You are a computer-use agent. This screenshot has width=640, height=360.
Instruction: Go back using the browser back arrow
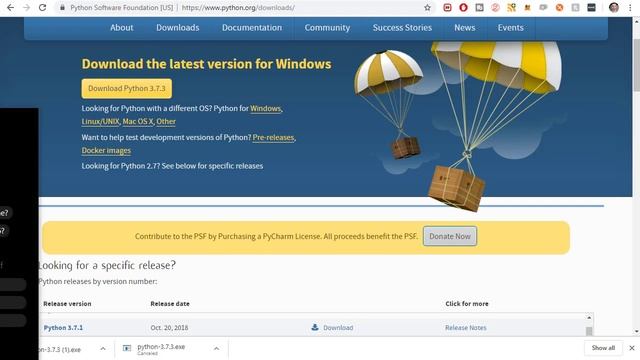(x=11, y=7)
